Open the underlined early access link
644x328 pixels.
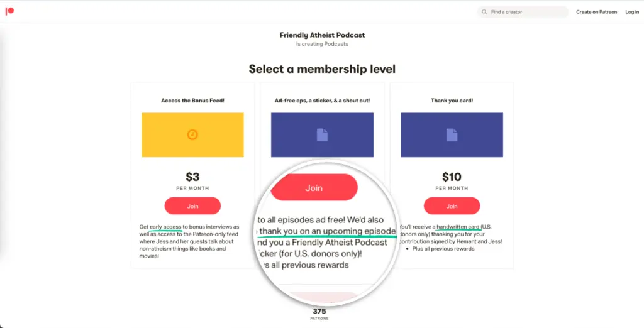(165, 227)
